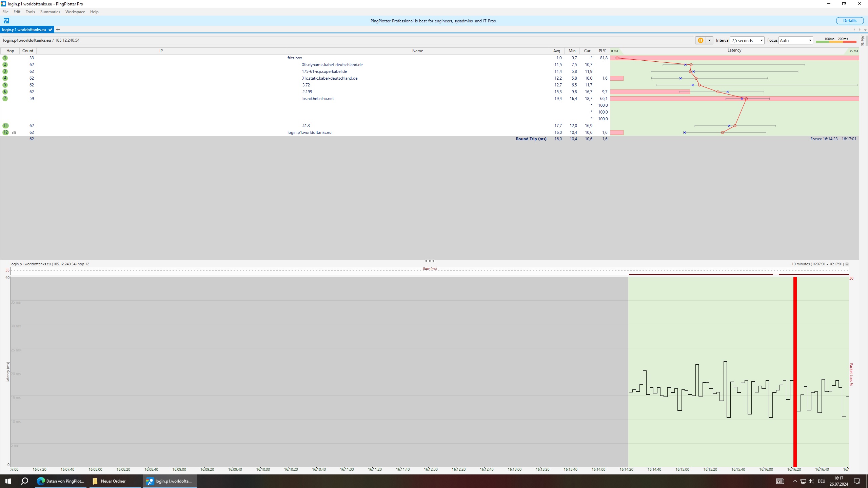Open the Summaries menu
Viewport: 868px width, 488px height.
tap(50, 12)
